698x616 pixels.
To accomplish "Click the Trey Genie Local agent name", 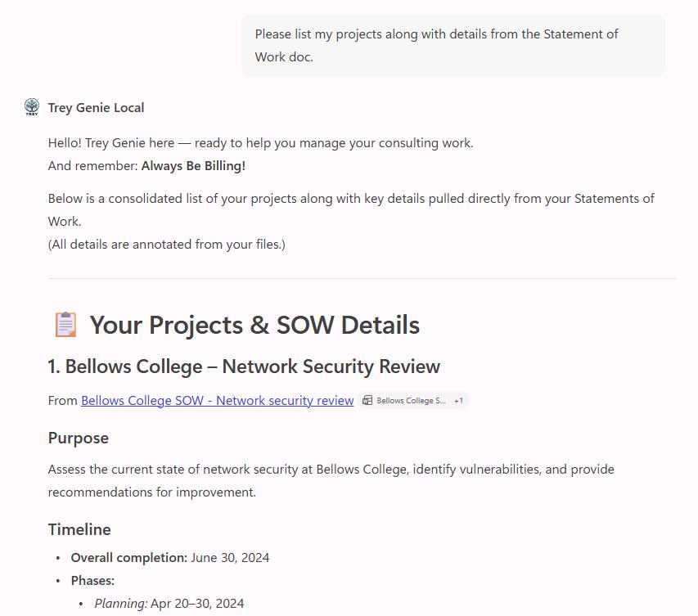I will [x=97, y=108].
